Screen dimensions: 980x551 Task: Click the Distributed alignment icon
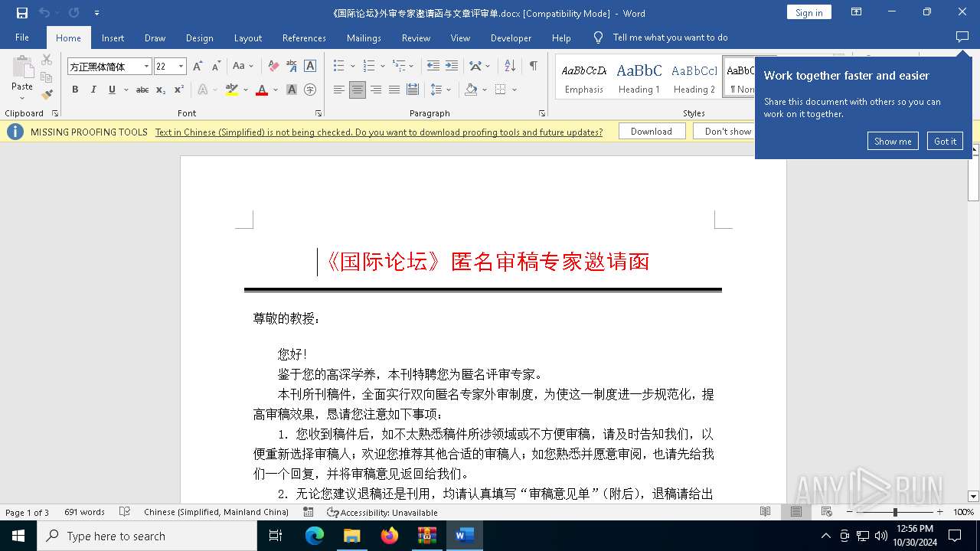coord(413,90)
